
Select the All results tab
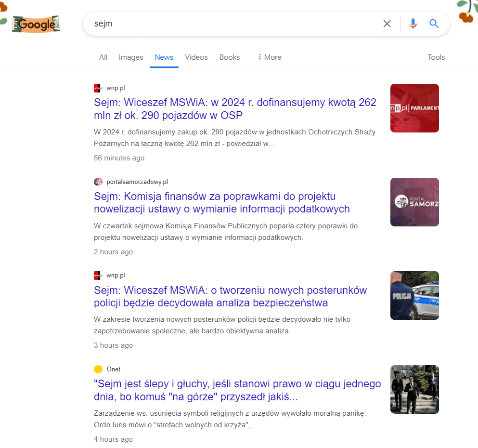click(103, 57)
